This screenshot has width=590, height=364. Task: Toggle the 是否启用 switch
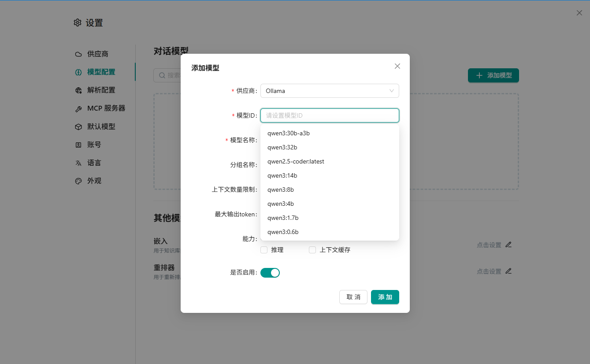[270, 273]
